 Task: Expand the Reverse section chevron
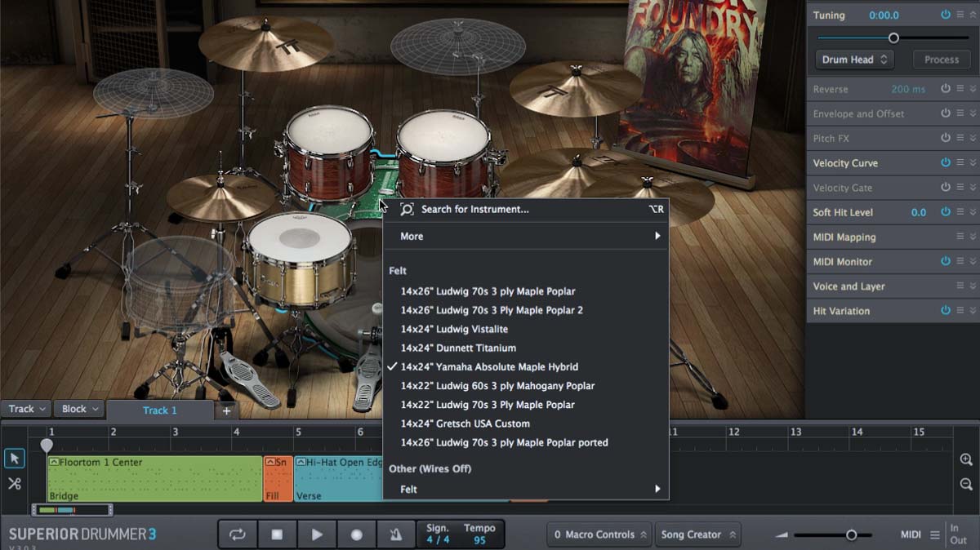(x=973, y=89)
